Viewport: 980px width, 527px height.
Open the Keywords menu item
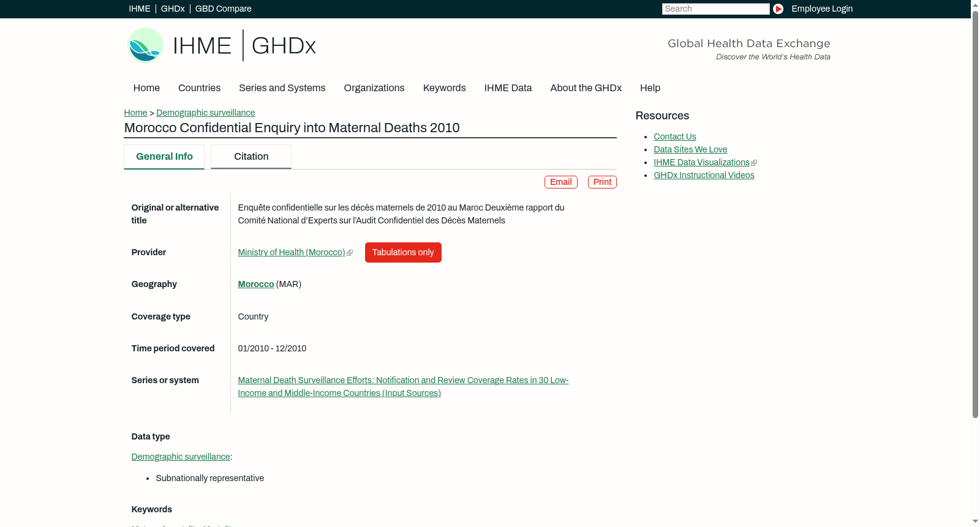pyautogui.click(x=445, y=88)
